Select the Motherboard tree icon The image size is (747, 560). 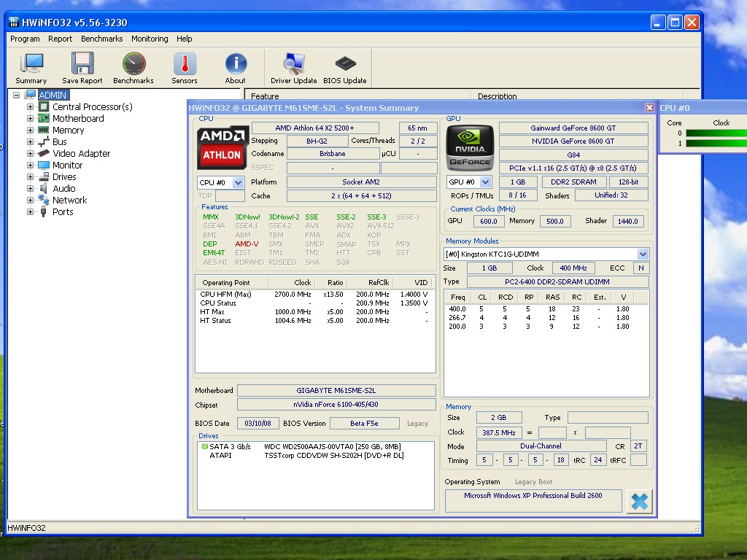pos(44,118)
